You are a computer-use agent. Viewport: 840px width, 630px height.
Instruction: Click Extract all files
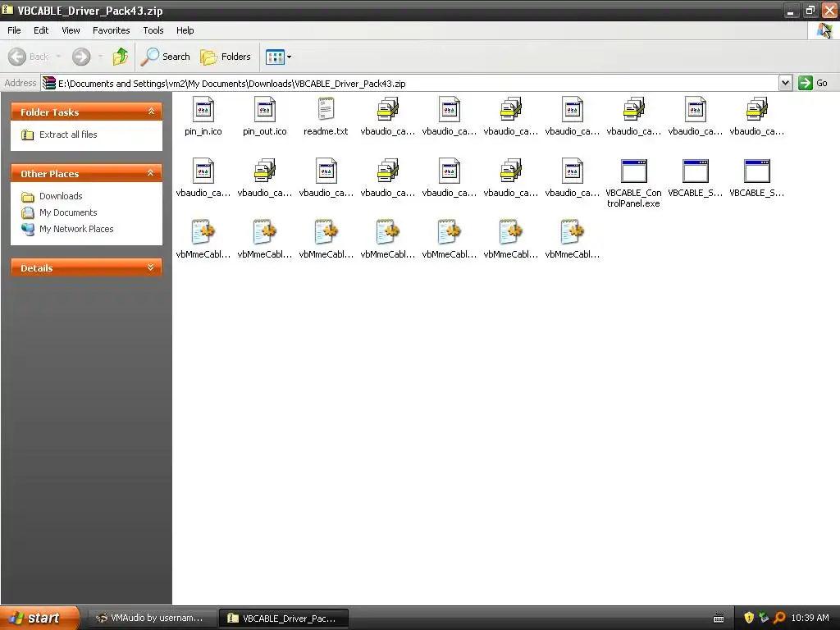[59, 135]
